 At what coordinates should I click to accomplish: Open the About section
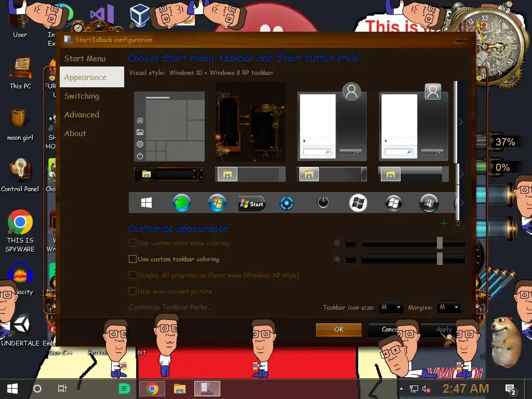75,134
